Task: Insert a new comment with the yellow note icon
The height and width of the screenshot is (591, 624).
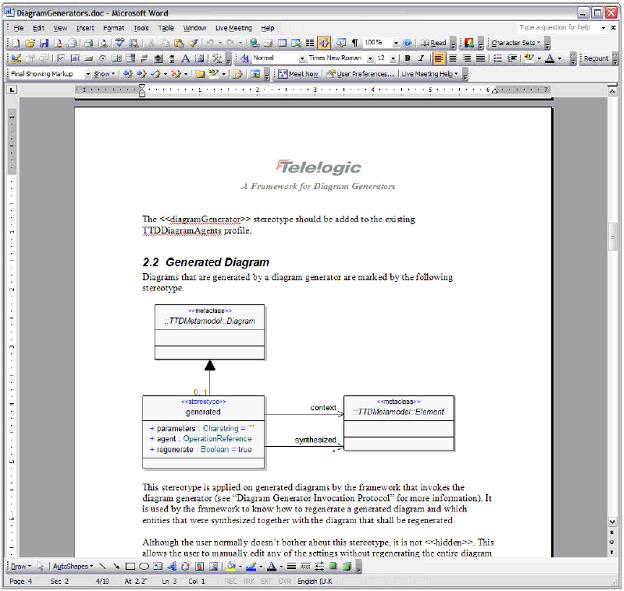Action: coord(200,74)
